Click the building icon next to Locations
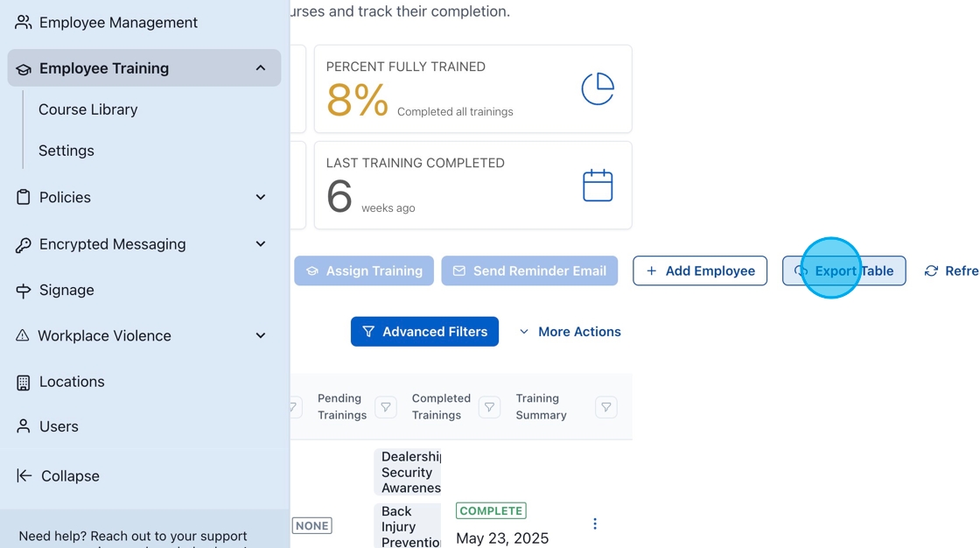The height and width of the screenshot is (548, 980). point(23,382)
